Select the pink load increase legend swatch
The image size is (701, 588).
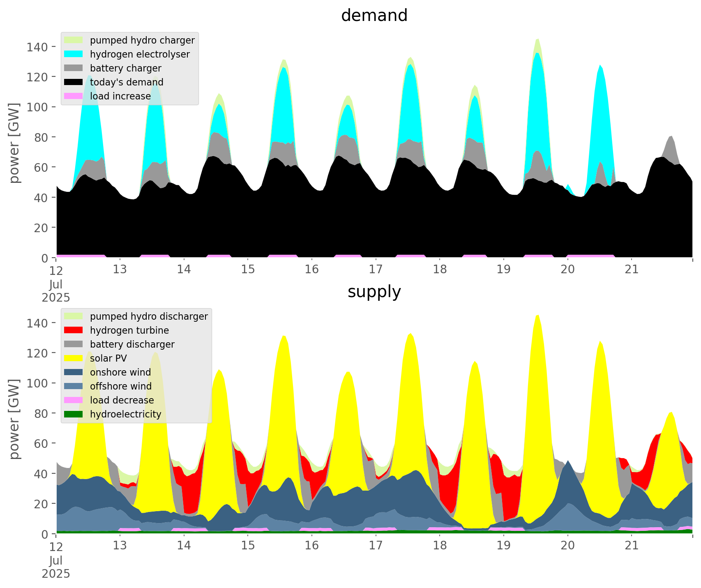(74, 96)
